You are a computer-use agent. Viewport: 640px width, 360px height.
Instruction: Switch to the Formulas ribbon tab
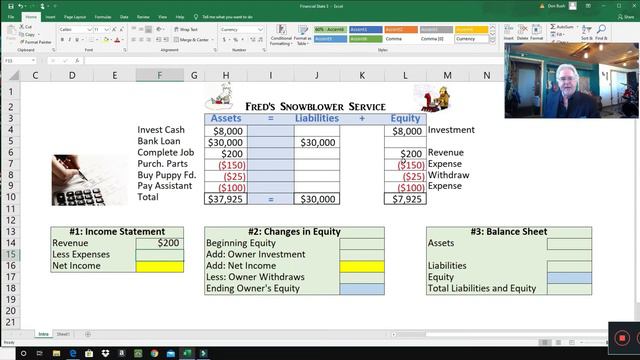pyautogui.click(x=103, y=17)
